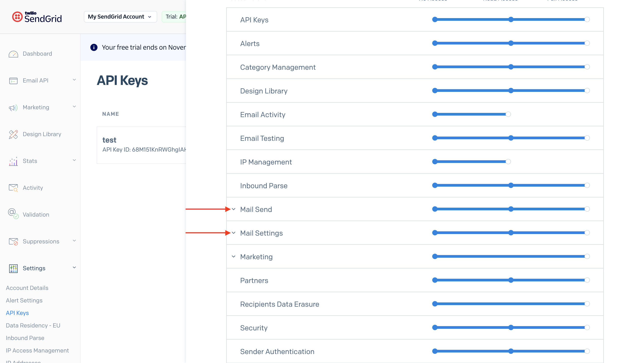The width and height of the screenshot is (644, 363).
Task: Click the Design Library pencil-ruler icon
Action: tap(13, 134)
